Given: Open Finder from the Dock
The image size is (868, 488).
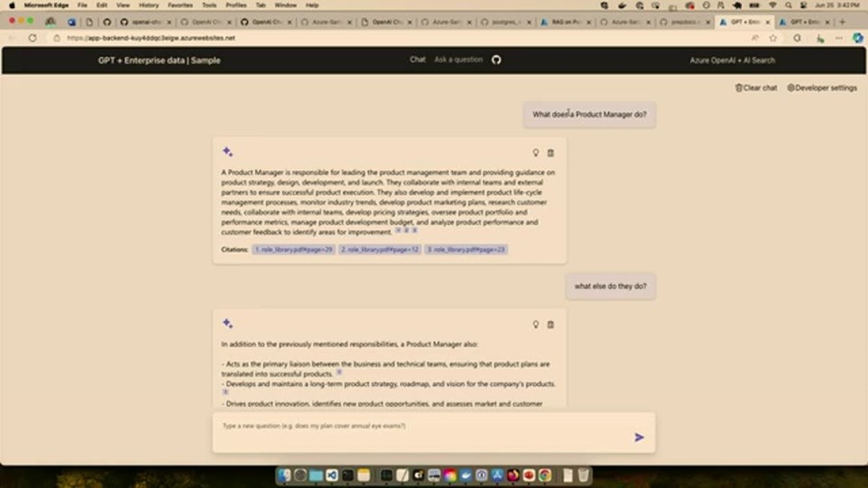Looking at the screenshot, I should click(x=284, y=475).
